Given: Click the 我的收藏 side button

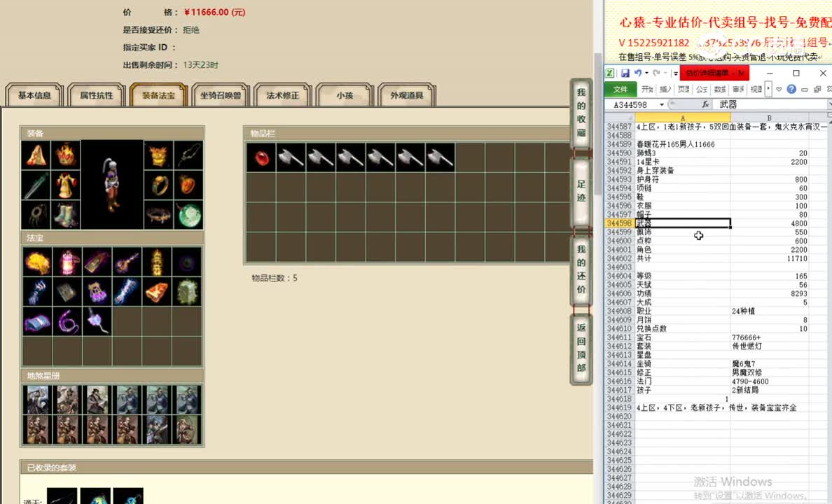Looking at the screenshot, I should (581, 113).
